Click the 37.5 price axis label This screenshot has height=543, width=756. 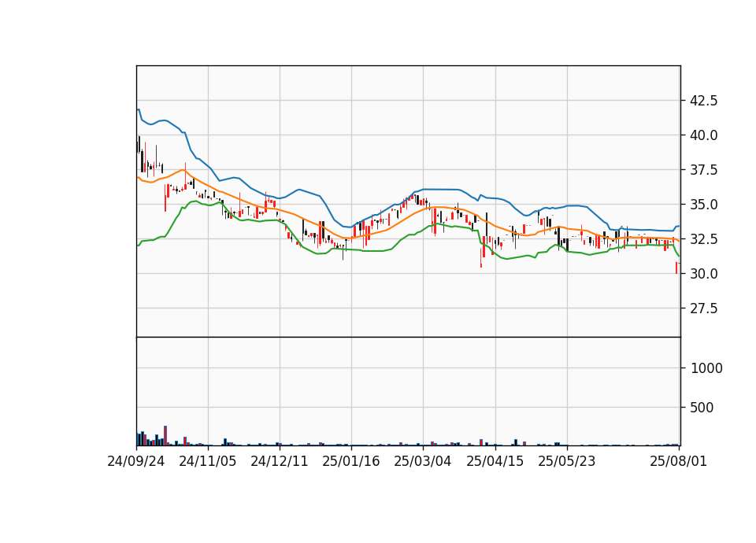click(x=704, y=170)
